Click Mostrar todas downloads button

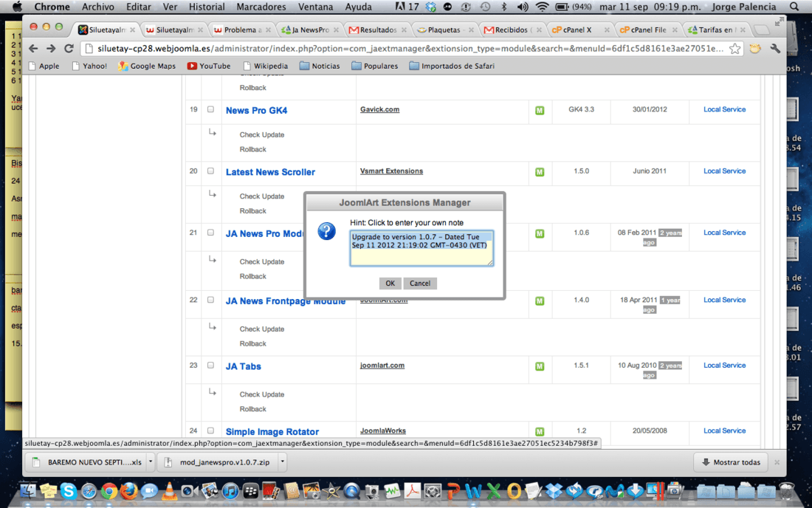731,462
